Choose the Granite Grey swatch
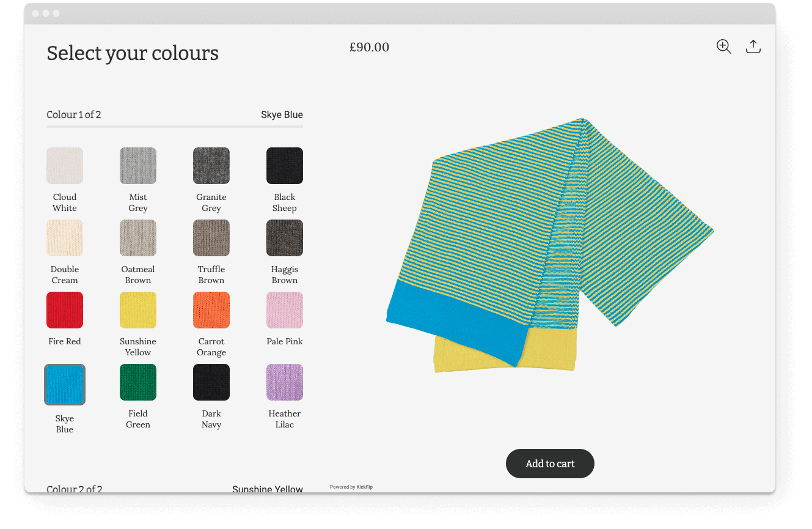 pyautogui.click(x=211, y=166)
